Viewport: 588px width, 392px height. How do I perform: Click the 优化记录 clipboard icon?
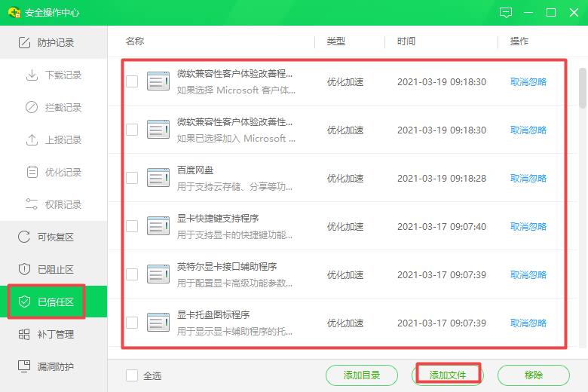[x=32, y=173]
